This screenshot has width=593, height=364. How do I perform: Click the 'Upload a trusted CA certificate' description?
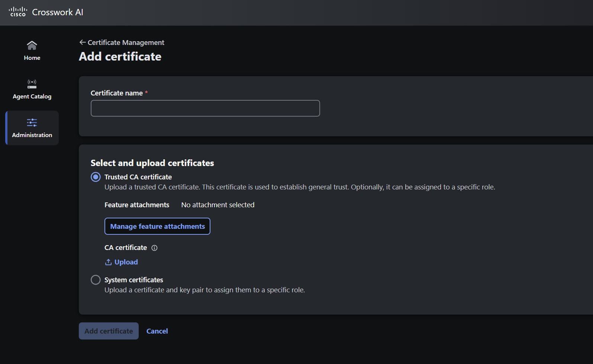(300, 187)
